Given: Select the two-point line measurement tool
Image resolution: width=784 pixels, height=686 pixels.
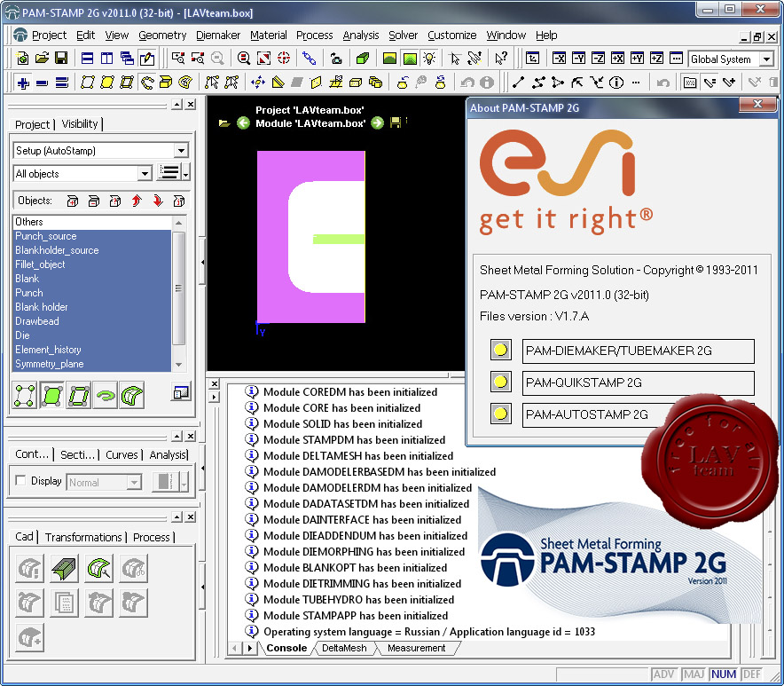Looking at the screenshot, I should coord(519,83).
